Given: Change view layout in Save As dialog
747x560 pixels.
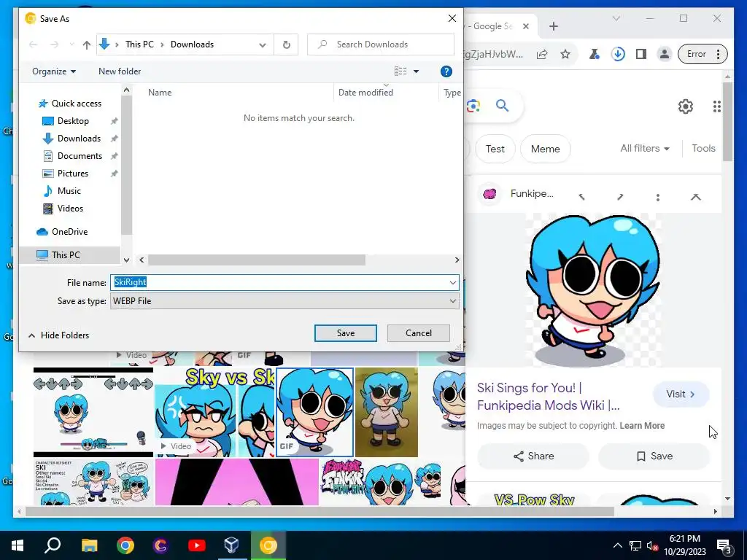Looking at the screenshot, I should pos(400,71).
